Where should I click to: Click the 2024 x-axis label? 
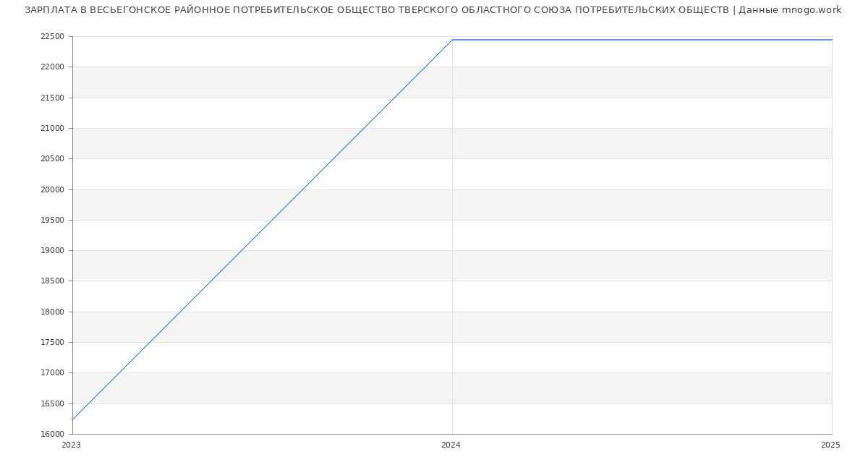[x=451, y=445]
